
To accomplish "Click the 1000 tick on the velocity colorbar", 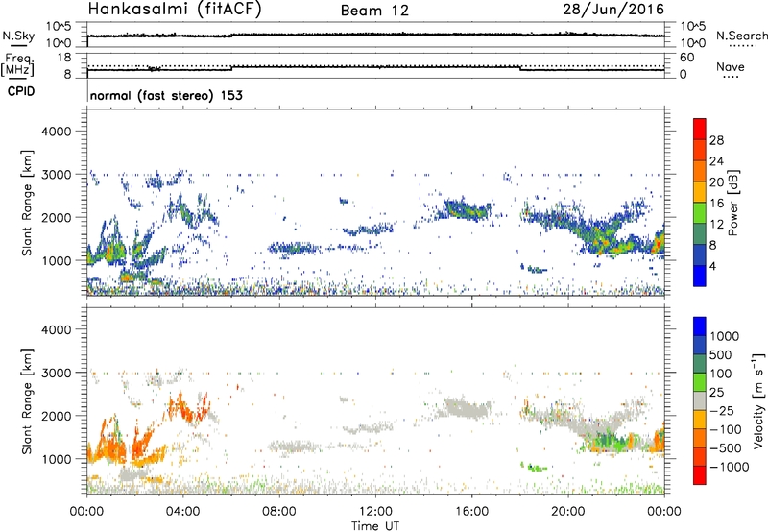I will pos(725,336).
